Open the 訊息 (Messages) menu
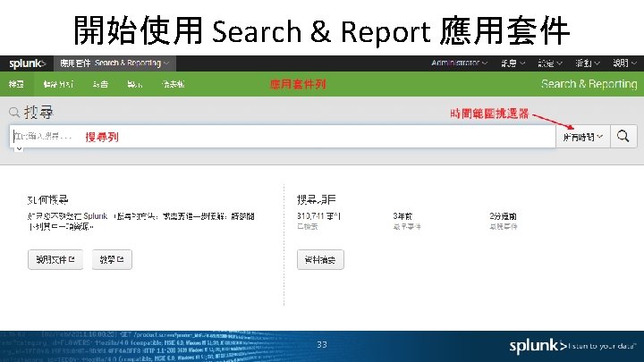This screenshot has height=362, width=644. [x=513, y=63]
